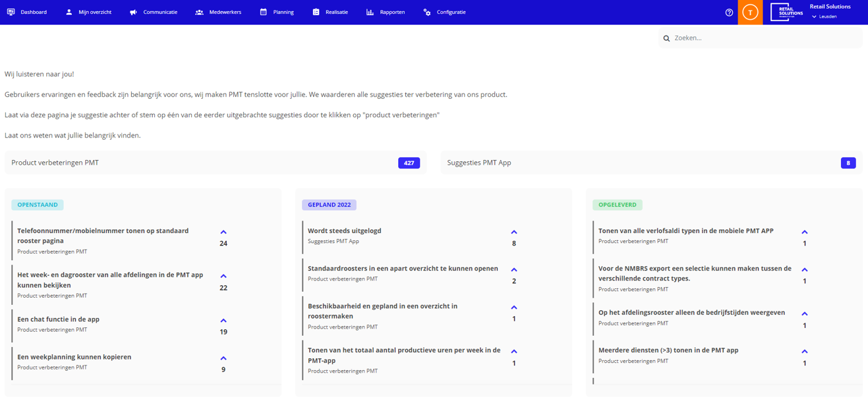The width and height of the screenshot is (868, 401).
Task: Upvote Tonen van alle verlofsaldi typen
Action: point(805,232)
